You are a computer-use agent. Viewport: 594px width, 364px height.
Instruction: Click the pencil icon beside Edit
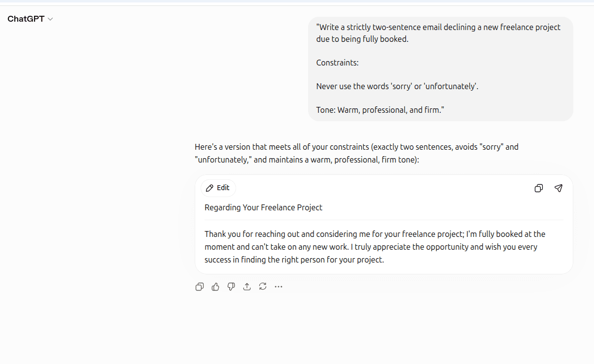point(210,188)
